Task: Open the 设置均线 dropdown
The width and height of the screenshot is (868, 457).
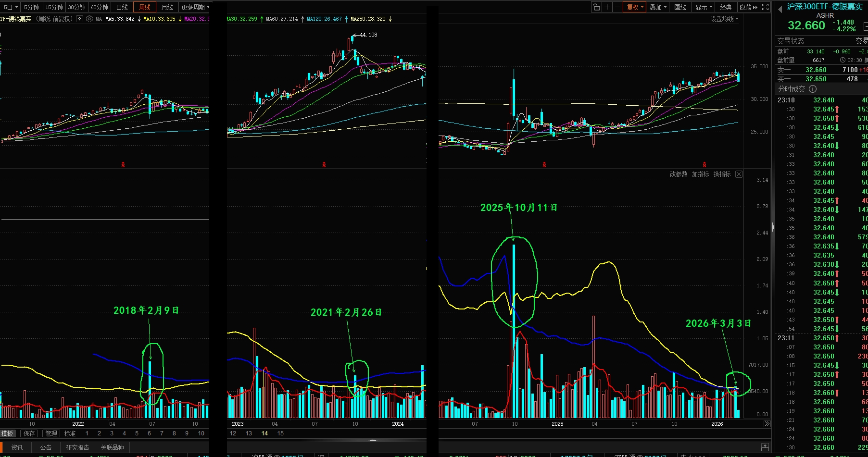Action: click(724, 19)
